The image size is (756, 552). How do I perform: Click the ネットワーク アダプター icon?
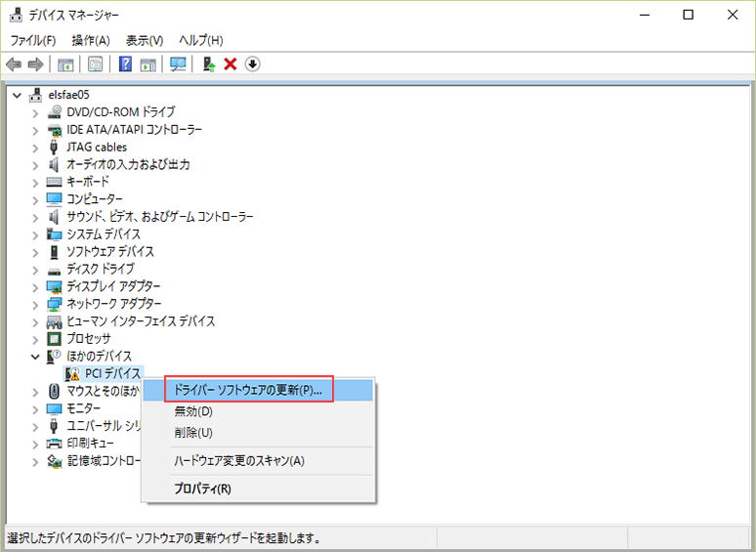(55, 304)
